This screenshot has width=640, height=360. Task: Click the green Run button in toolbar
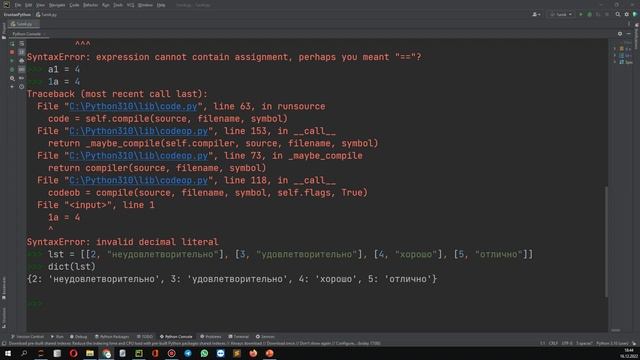coord(581,14)
